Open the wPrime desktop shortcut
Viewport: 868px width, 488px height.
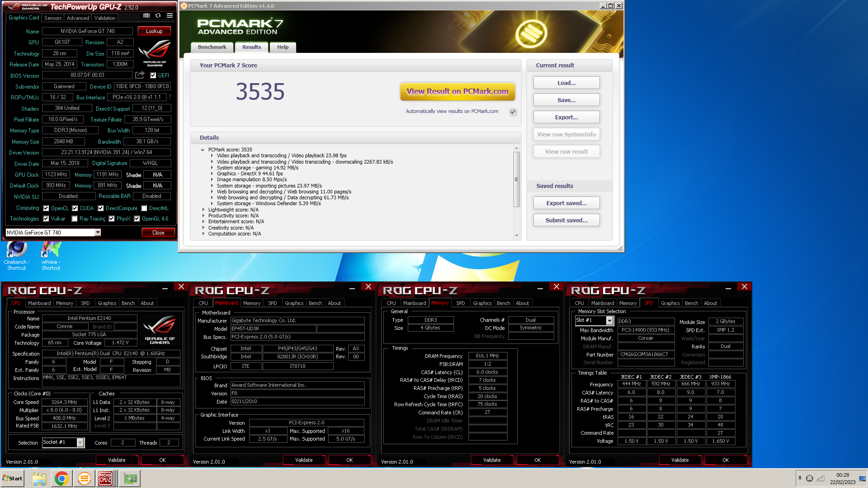coord(51,256)
